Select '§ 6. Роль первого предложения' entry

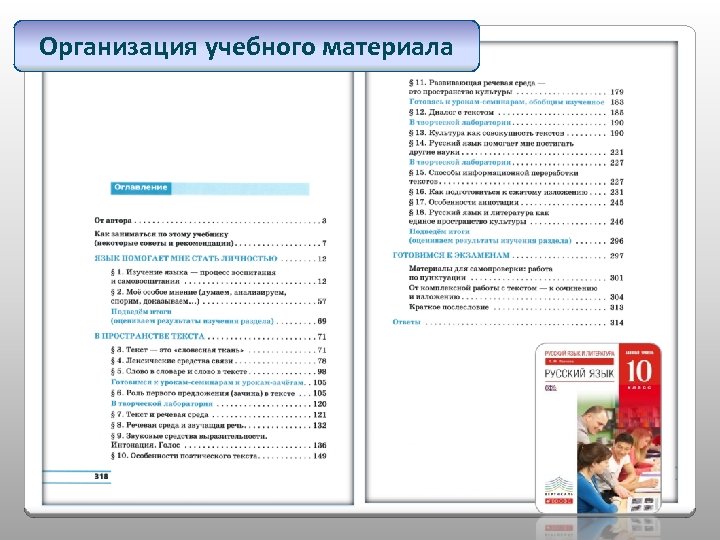[x=219, y=394]
